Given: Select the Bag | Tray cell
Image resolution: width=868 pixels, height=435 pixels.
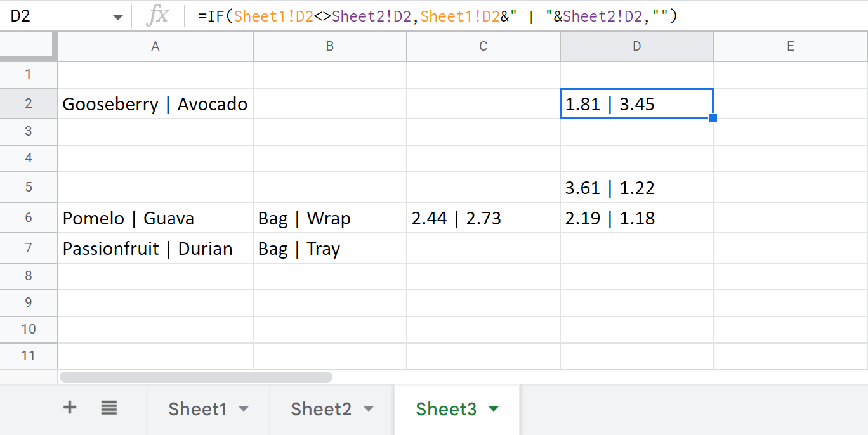Looking at the screenshot, I should (329, 248).
